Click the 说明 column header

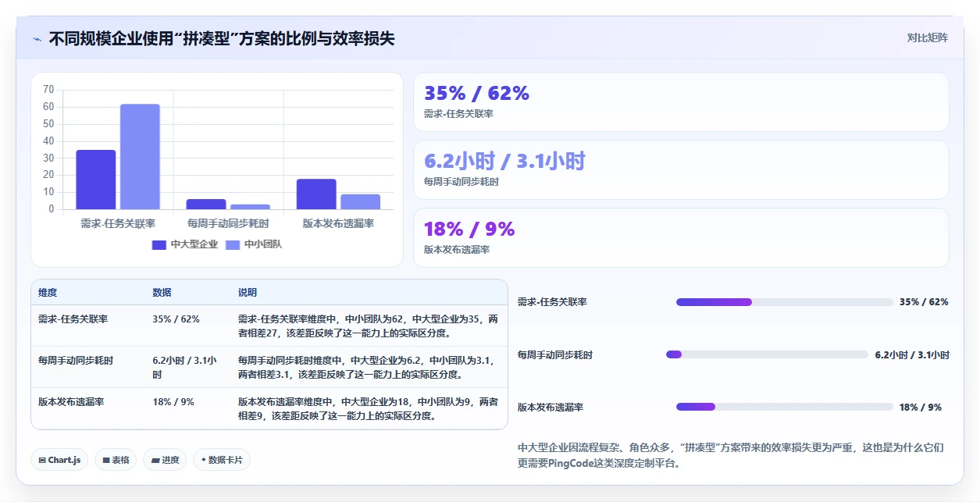[x=248, y=293]
